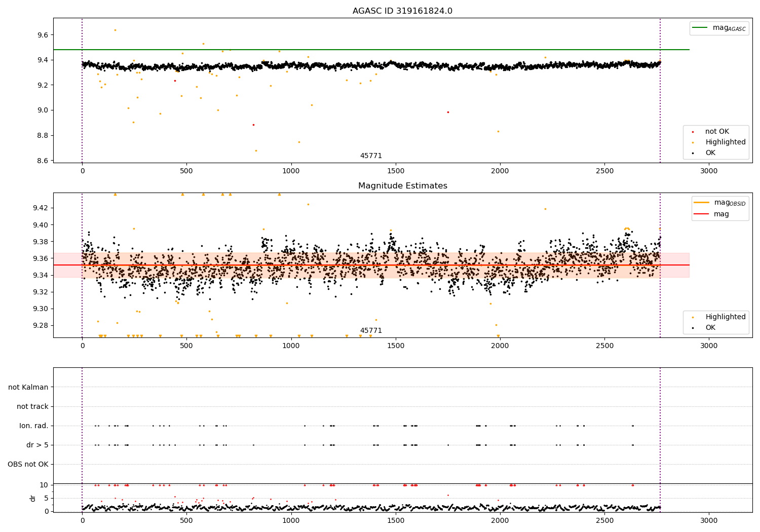Click the '9.30' y-axis tick label

(x=41, y=309)
